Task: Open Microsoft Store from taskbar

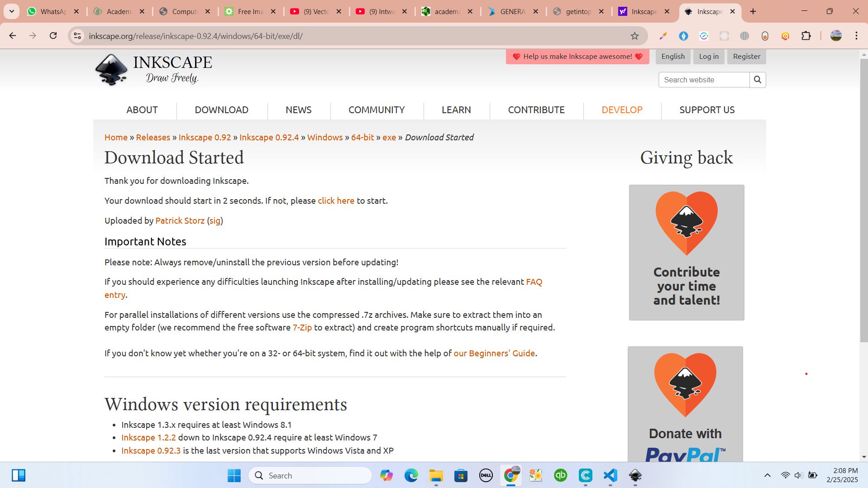Action: (x=461, y=475)
